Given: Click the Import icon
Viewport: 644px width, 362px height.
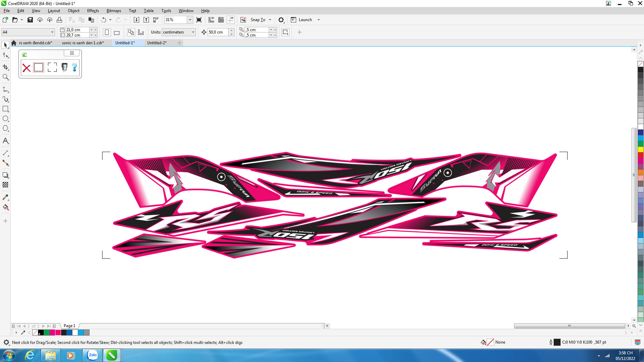Looking at the screenshot, I should point(137,20).
